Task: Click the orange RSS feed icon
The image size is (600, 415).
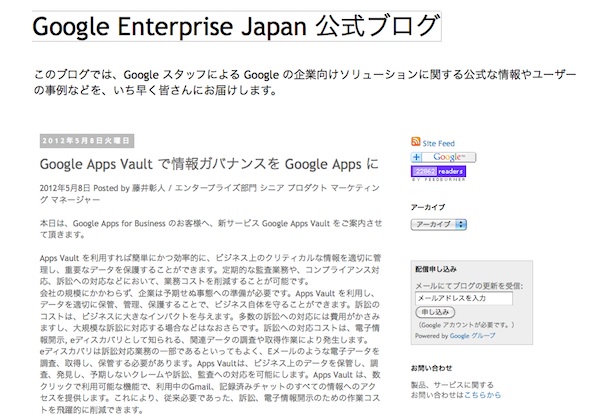Action: tap(416, 142)
